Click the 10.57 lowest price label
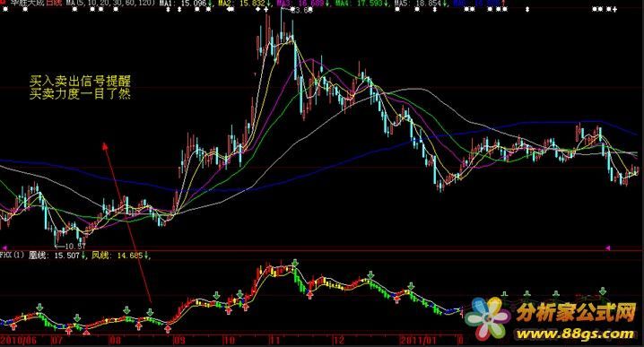The width and height of the screenshot is (644, 347). tap(75, 246)
